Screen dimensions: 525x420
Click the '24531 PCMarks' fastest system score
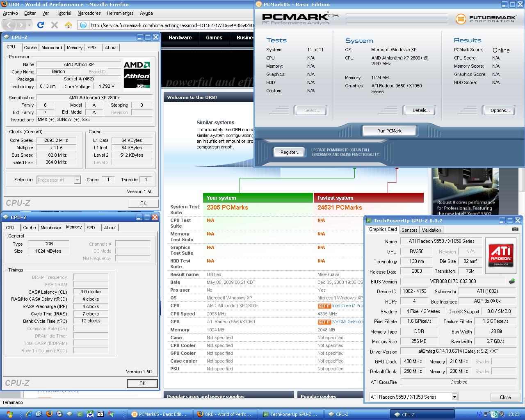(340, 208)
